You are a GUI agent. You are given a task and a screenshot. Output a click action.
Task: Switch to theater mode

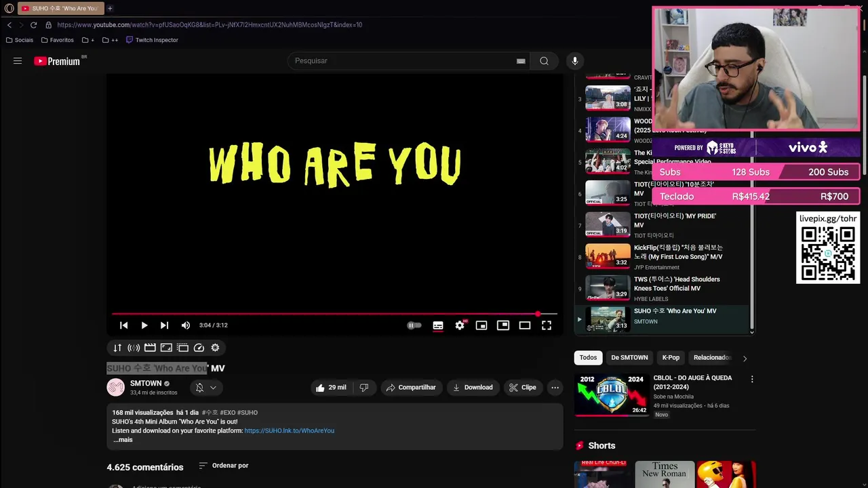[x=525, y=325]
